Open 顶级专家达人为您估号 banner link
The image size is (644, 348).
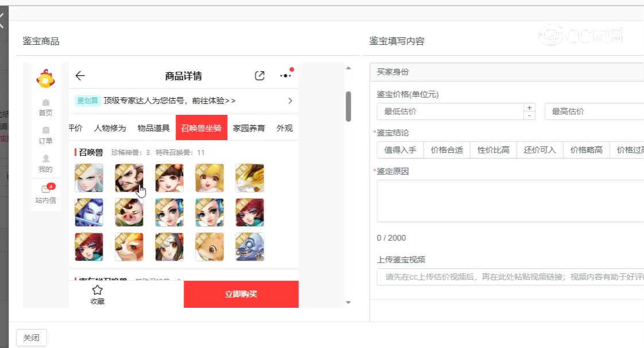pyautogui.click(x=170, y=100)
